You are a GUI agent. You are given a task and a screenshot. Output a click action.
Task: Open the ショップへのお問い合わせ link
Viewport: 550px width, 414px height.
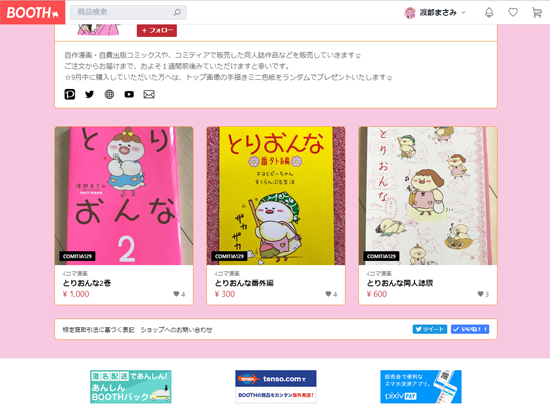coord(176,330)
